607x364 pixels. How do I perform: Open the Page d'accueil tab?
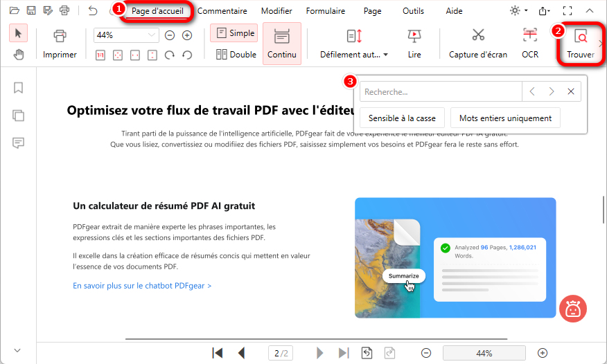pyautogui.click(x=157, y=11)
